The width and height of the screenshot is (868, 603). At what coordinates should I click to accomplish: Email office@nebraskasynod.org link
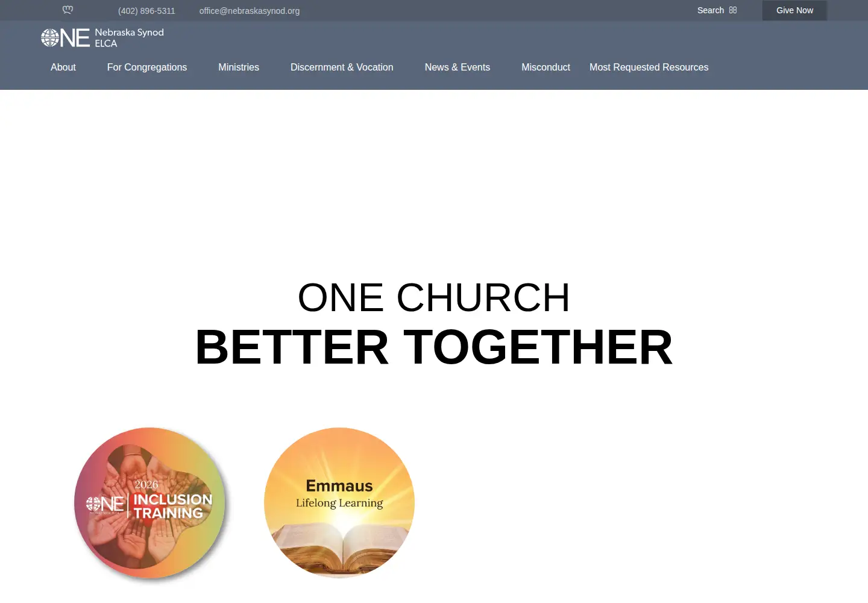250,11
